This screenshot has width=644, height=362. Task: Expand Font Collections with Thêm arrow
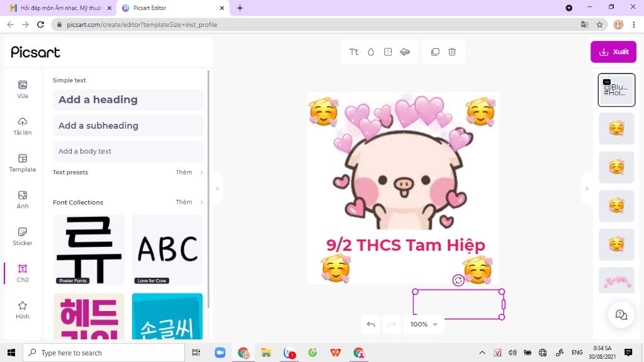202,202
